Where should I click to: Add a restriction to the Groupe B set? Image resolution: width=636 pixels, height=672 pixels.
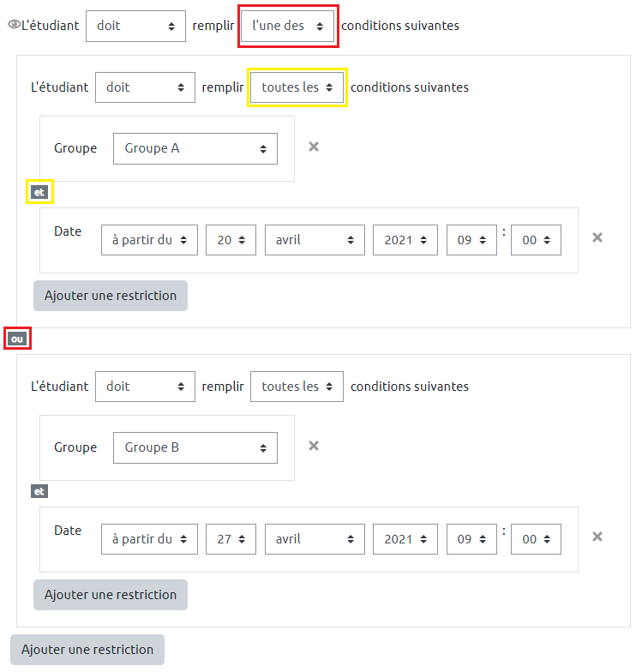[x=111, y=595]
